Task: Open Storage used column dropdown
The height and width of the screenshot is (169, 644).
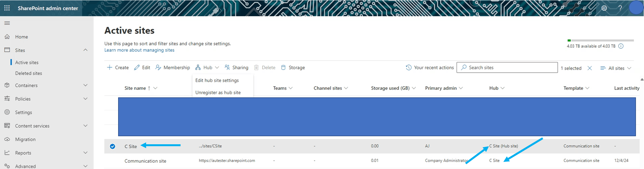Action: click(x=414, y=88)
